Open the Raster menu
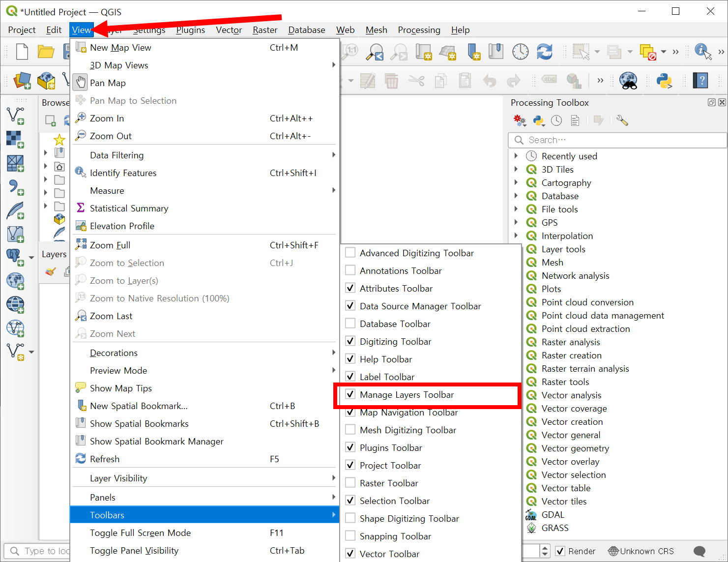Image resolution: width=728 pixels, height=562 pixels. 265,30
